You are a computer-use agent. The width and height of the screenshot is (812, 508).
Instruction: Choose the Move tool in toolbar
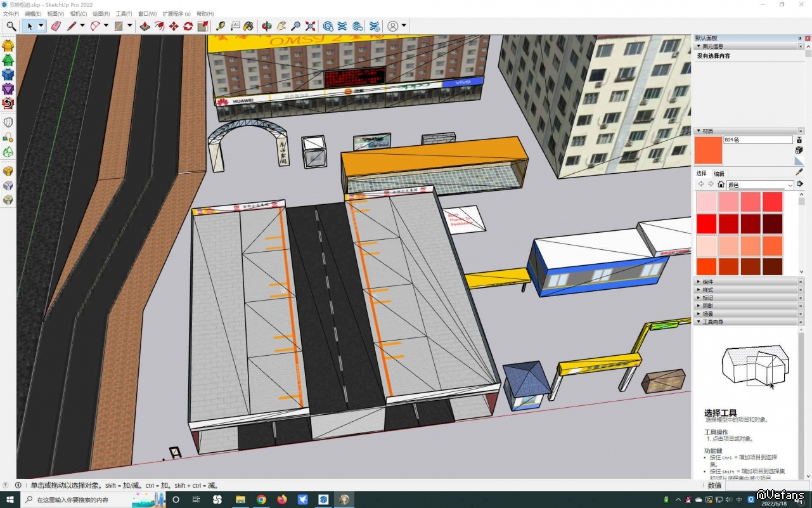coord(174,26)
